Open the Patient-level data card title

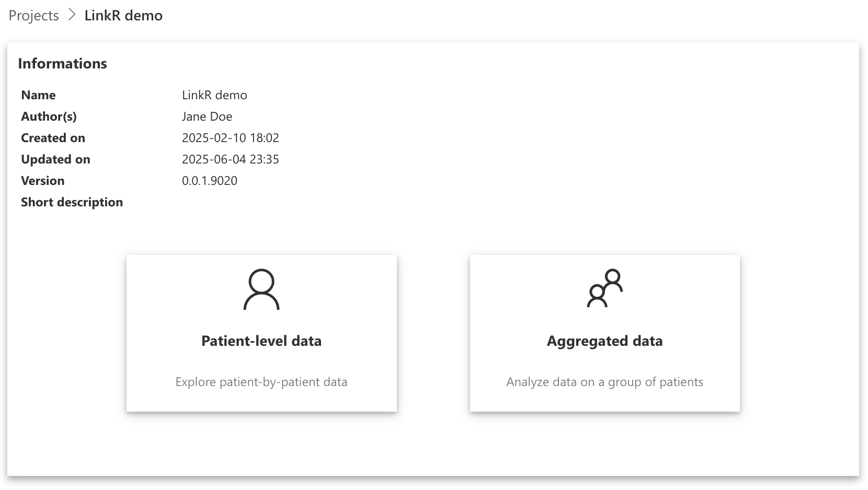click(261, 341)
